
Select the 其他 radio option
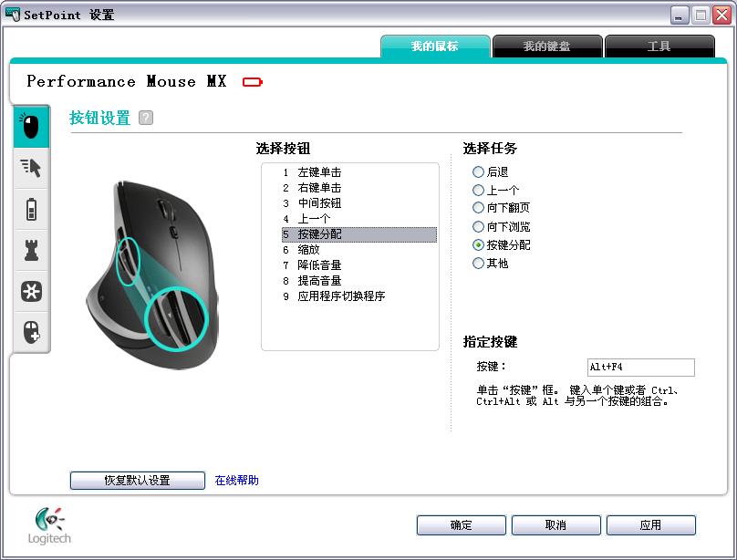478,263
